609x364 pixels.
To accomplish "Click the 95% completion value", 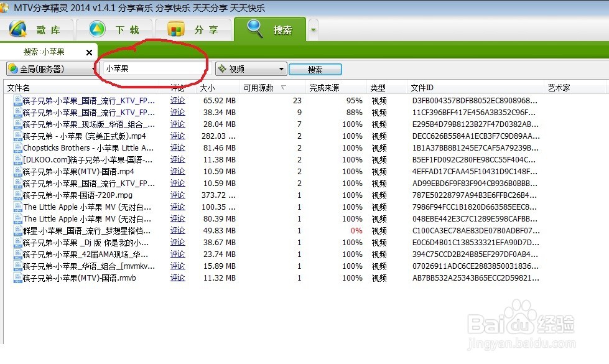I will pyautogui.click(x=354, y=101).
